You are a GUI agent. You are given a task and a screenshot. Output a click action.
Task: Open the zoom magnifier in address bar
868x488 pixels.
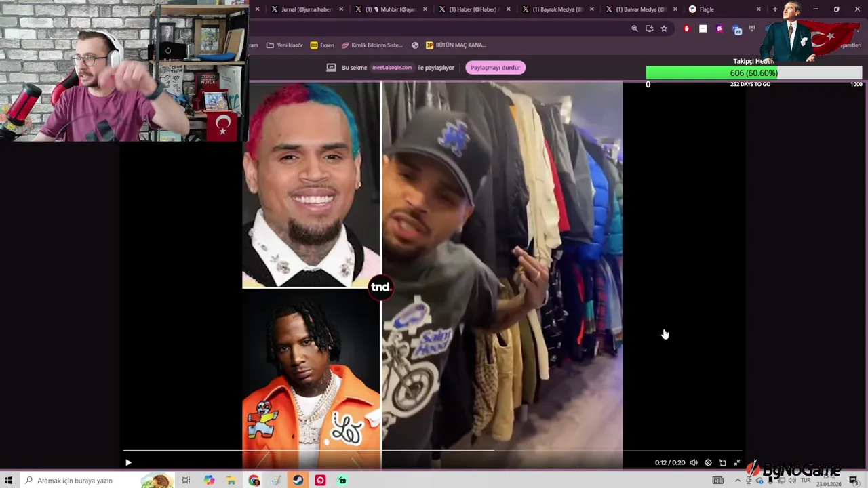(x=635, y=28)
